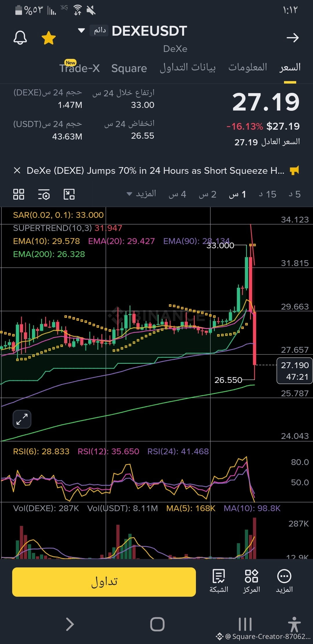Tap the accessibility shortcut icon
The image size is (313, 644).
pyautogui.click(x=294, y=624)
